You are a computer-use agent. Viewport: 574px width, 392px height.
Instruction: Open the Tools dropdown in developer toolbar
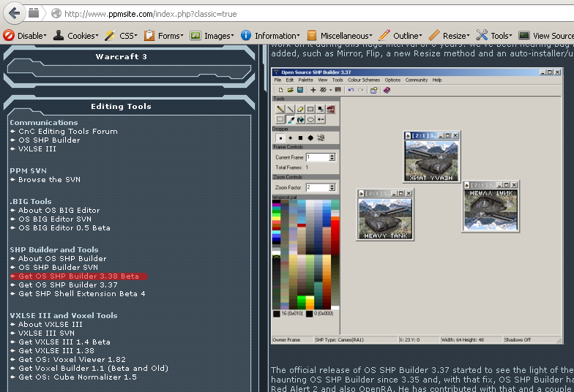click(x=494, y=35)
